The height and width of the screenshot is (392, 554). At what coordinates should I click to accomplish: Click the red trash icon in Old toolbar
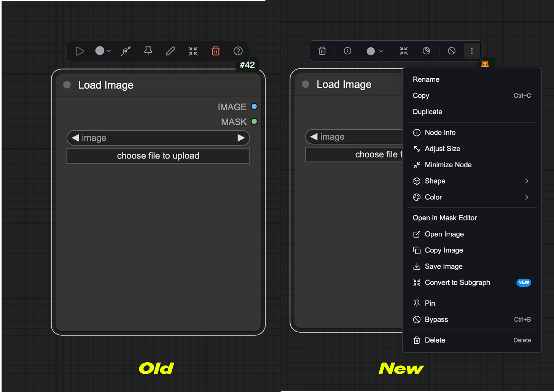(x=216, y=51)
